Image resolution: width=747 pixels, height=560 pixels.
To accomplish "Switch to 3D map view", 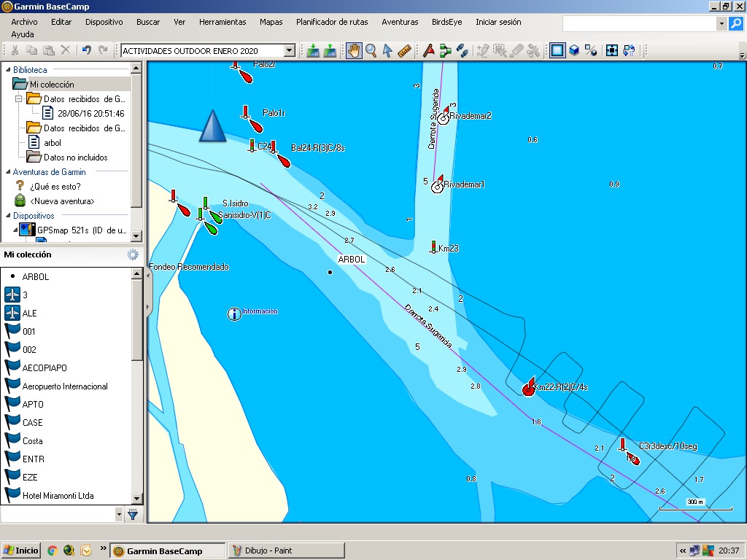I will (x=574, y=50).
